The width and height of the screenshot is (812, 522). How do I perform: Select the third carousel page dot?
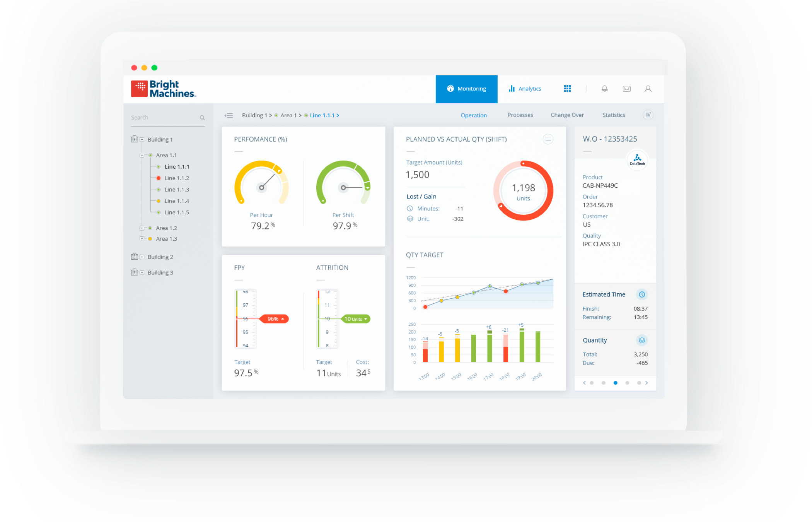coord(615,383)
